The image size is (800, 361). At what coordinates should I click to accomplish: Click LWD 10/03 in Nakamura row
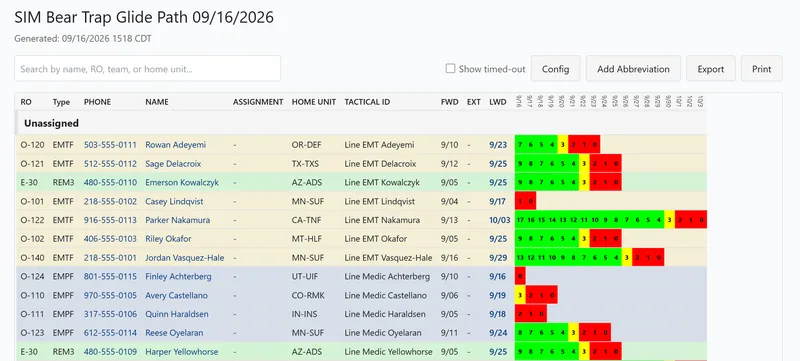(x=499, y=220)
